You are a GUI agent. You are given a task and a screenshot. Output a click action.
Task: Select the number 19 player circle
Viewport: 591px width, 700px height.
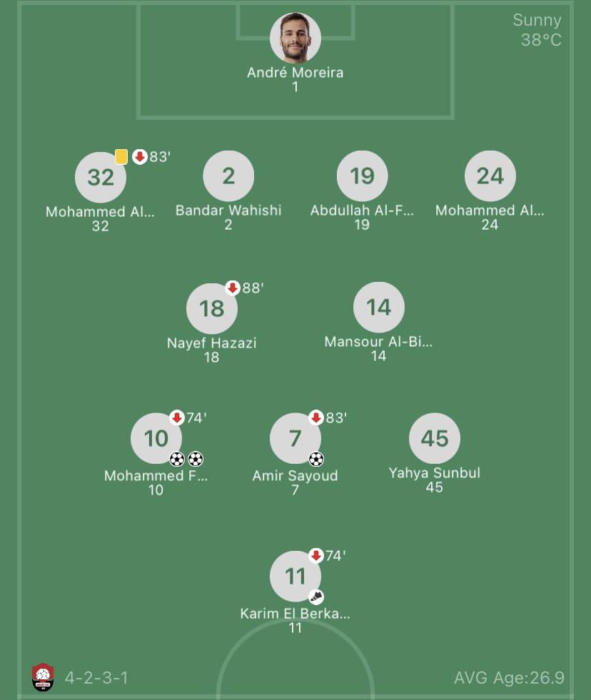click(x=362, y=176)
